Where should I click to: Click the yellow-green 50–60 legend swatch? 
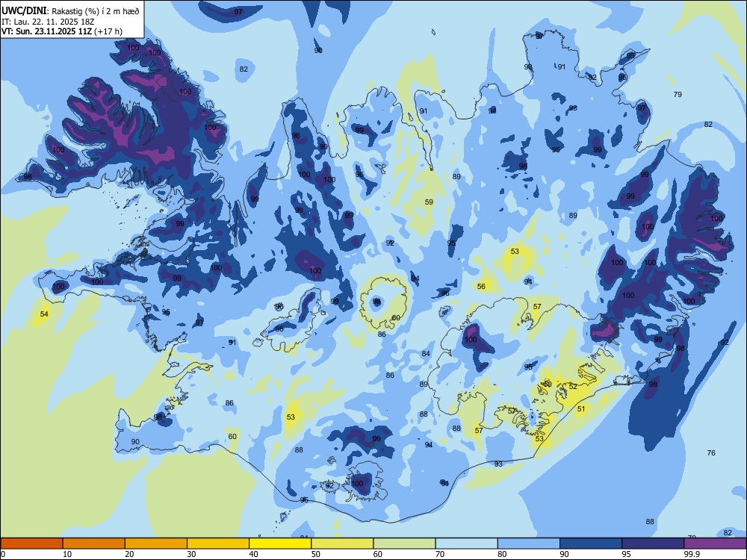tap(342, 544)
